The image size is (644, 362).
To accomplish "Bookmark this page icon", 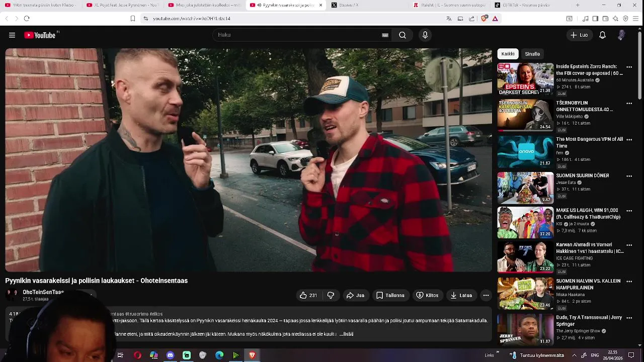I will click(x=133, y=19).
